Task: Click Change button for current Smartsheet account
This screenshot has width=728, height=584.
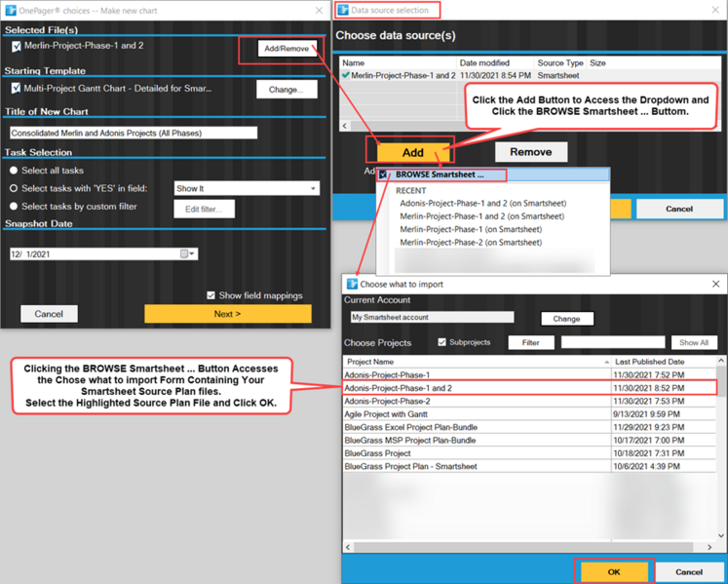Action: (567, 319)
